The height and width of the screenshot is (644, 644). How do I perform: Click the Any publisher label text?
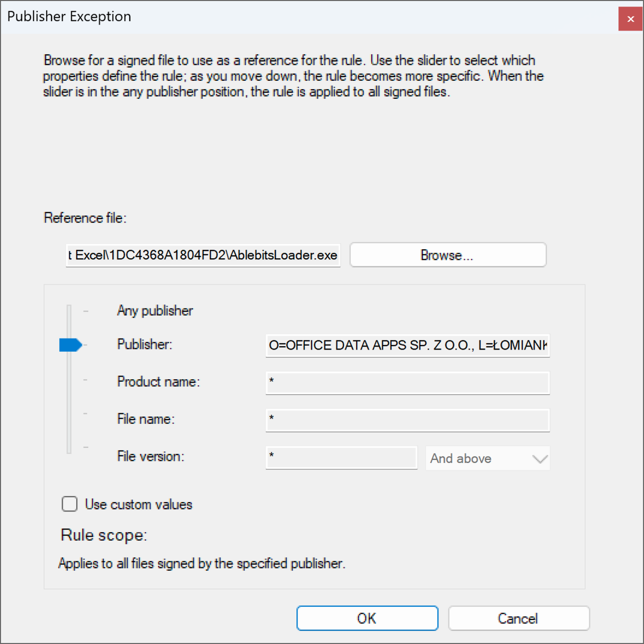(154, 311)
